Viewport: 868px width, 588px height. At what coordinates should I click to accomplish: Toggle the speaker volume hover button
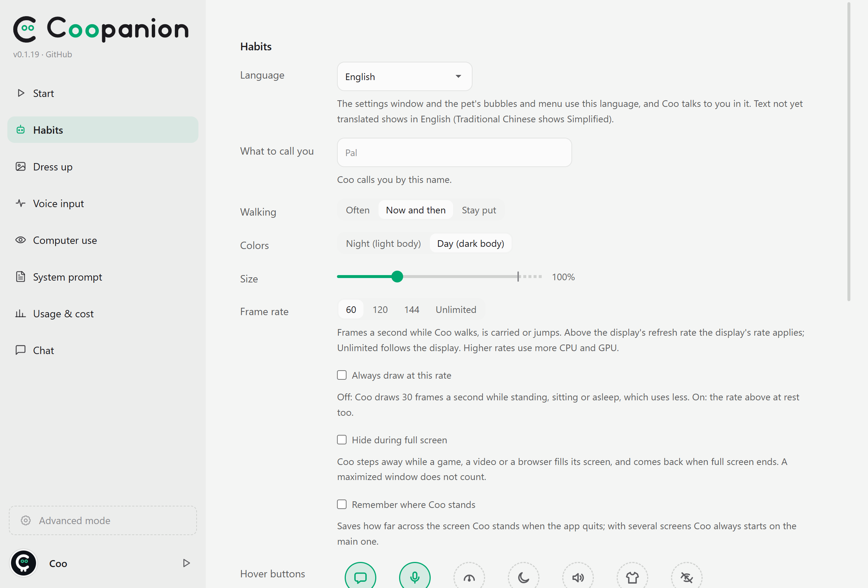[578, 577]
